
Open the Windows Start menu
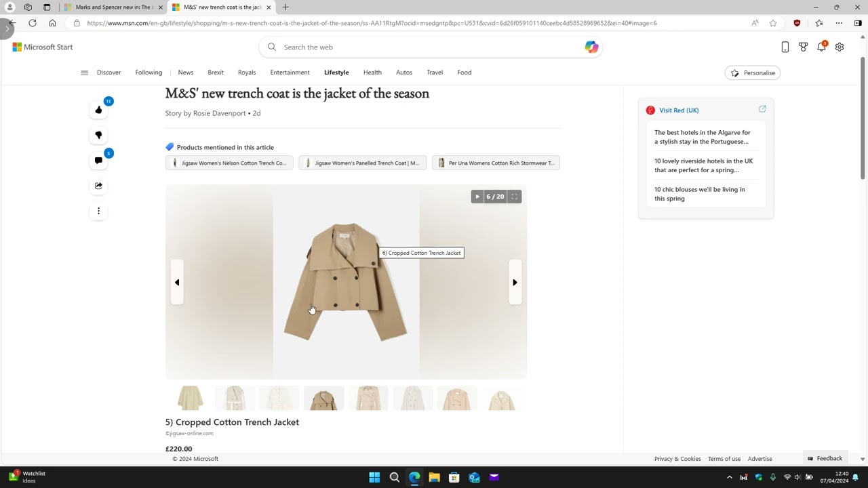374,477
